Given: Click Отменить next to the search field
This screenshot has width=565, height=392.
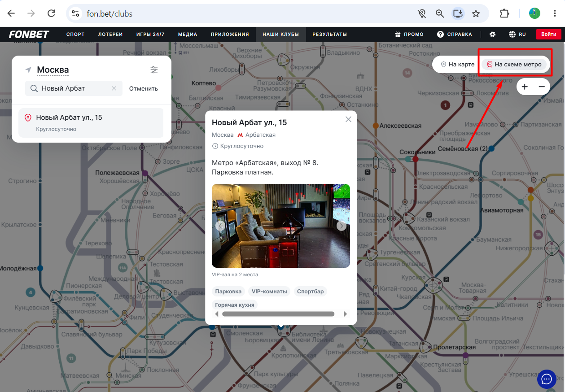Looking at the screenshot, I should [144, 88].
